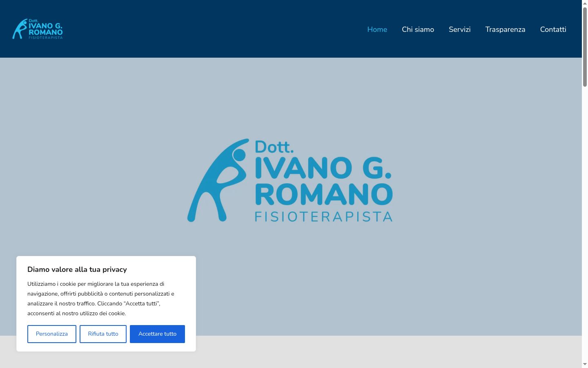588x368 pixels.
Task: Click the scrollbar down arrow
Action: 585,364
